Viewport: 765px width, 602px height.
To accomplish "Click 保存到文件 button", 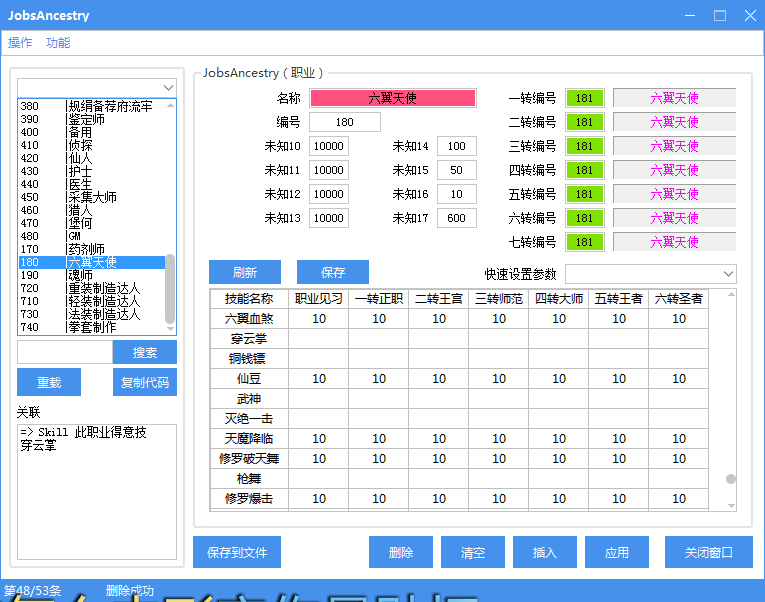I will point(237,552).
